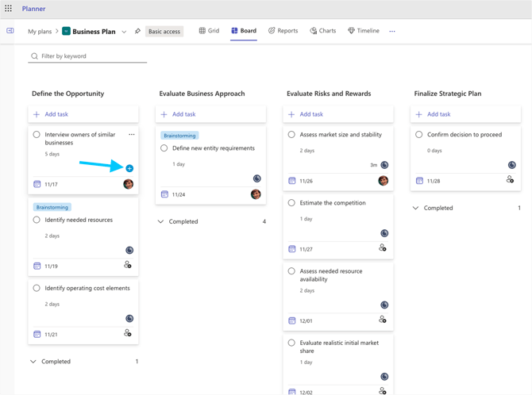Click the assign person icon on Identify needed resources
532x395 pixels.
pyautogui.click(x=128, y=265)
